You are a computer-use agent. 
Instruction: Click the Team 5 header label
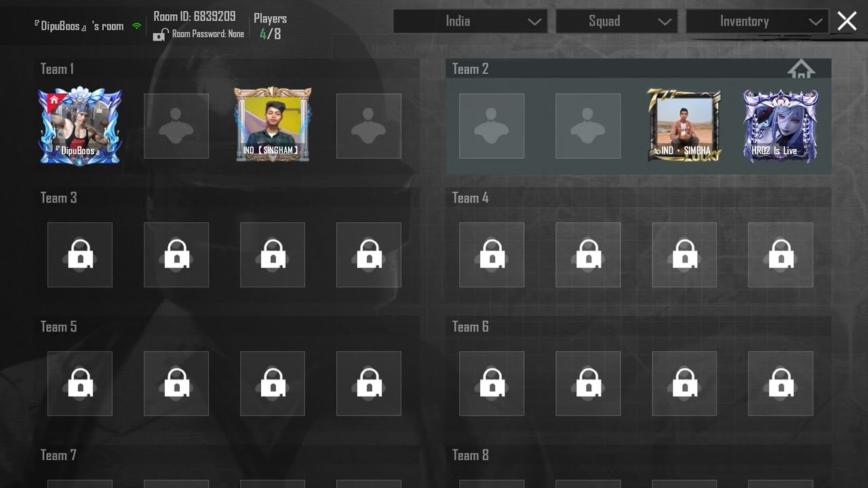coord(58,327)
